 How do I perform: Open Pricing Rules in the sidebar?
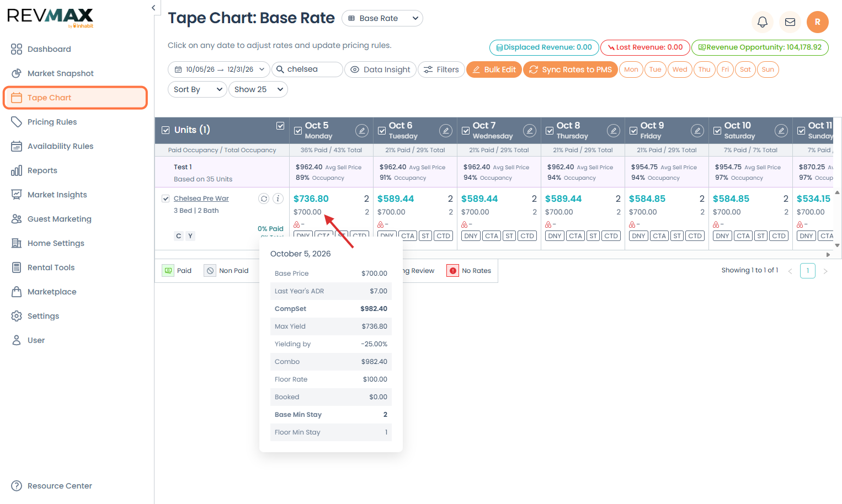(x=52, y=122)
